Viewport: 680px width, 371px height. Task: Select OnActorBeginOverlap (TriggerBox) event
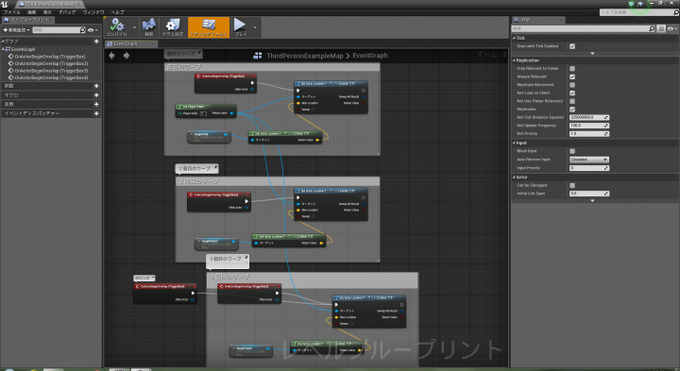(x=50, y=56)
